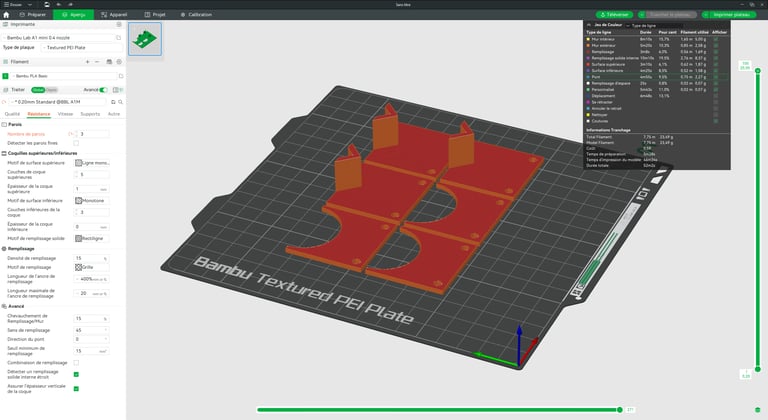Open the Supports settings tab
This screenshot has height=420, width=768.
(x=90, y=114)
